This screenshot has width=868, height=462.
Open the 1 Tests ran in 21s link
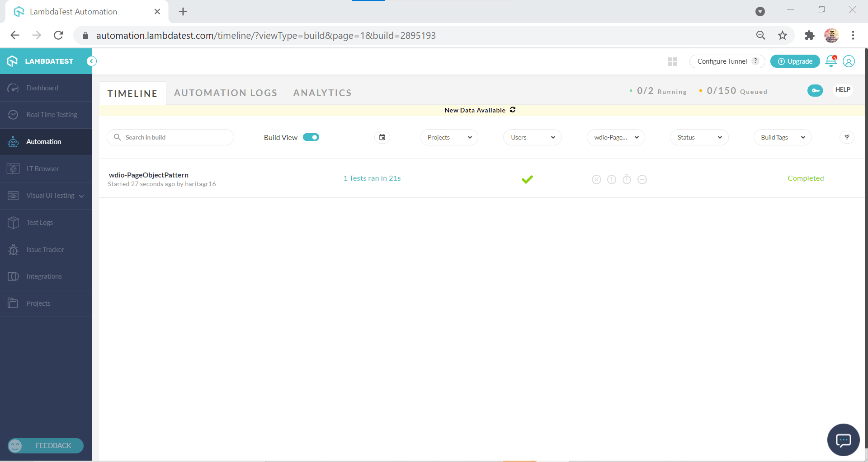(372, 178)
